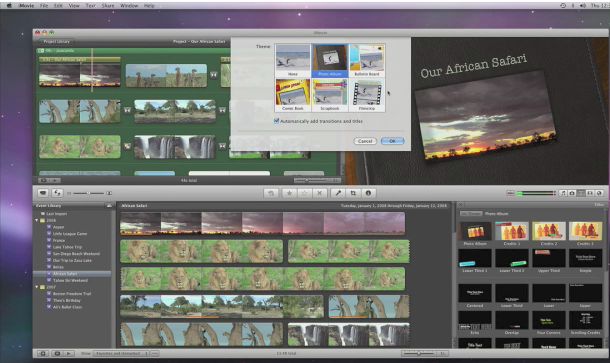Collapse the 2007 events folder
Image resolution: width=610 pixels, height=363 pixels.
[x=37, y=287]
